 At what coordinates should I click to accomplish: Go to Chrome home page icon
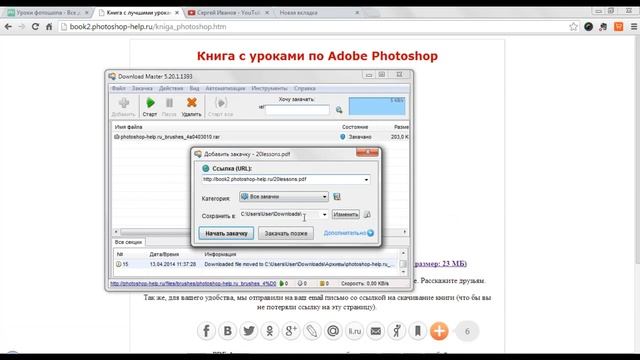click(x=49, y=27)
